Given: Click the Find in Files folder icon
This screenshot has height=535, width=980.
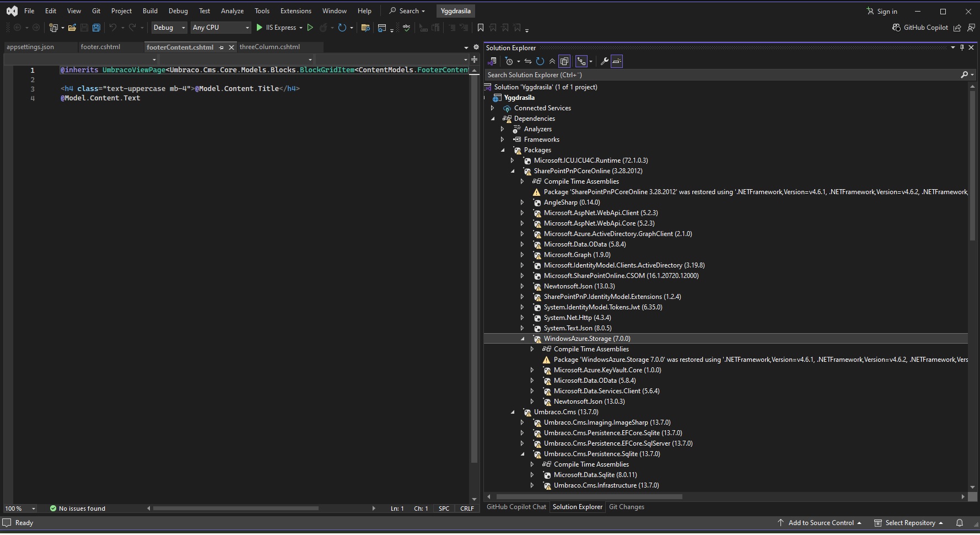Looking at the screenshot, I should click(x=365, y=28).
